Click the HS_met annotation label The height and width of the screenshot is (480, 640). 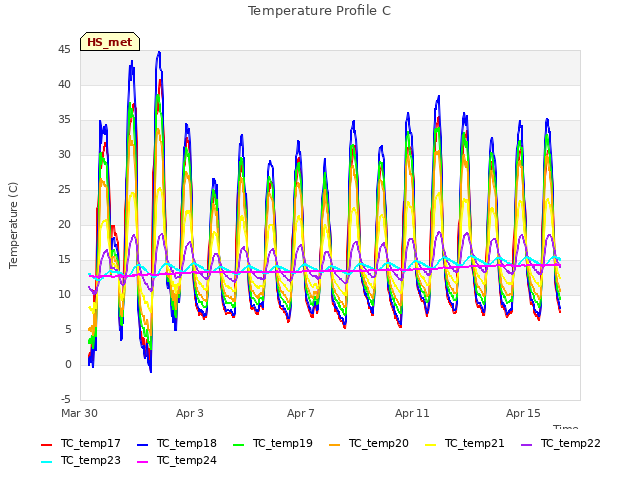pyautogui.click(x=110, y=42)
